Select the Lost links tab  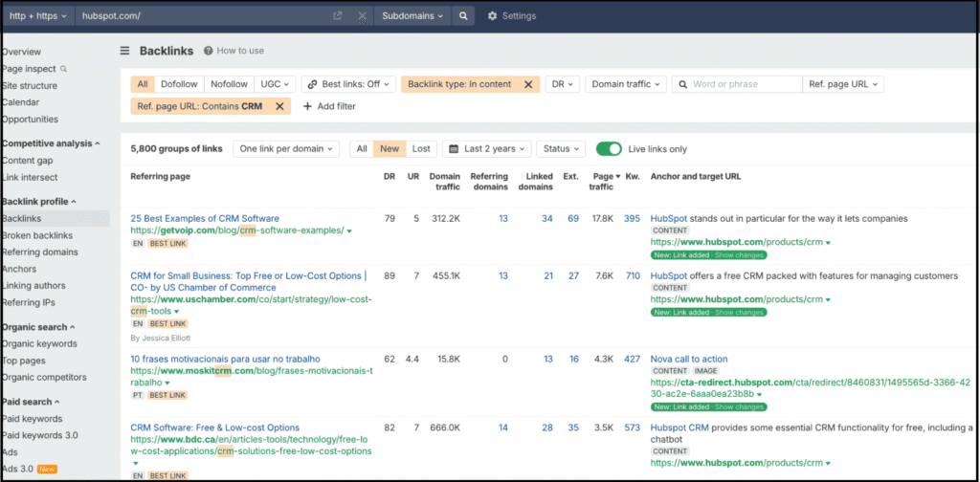(421, 148)
